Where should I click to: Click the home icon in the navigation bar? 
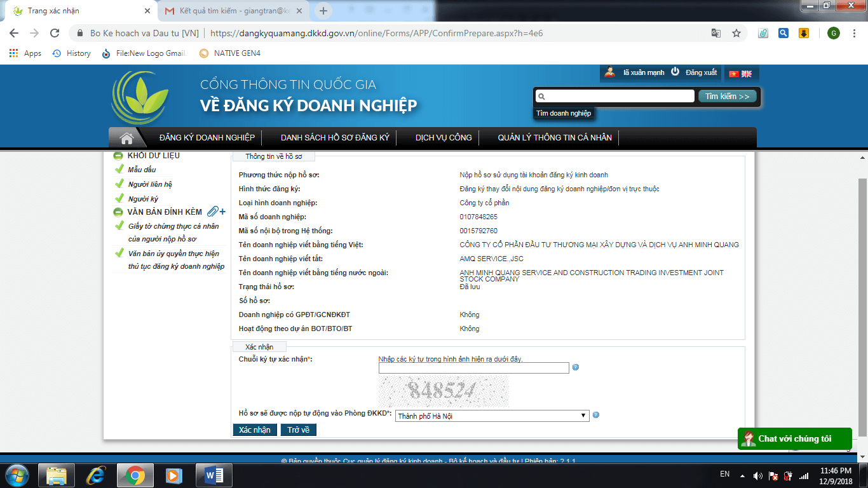(x=126, y=138)
